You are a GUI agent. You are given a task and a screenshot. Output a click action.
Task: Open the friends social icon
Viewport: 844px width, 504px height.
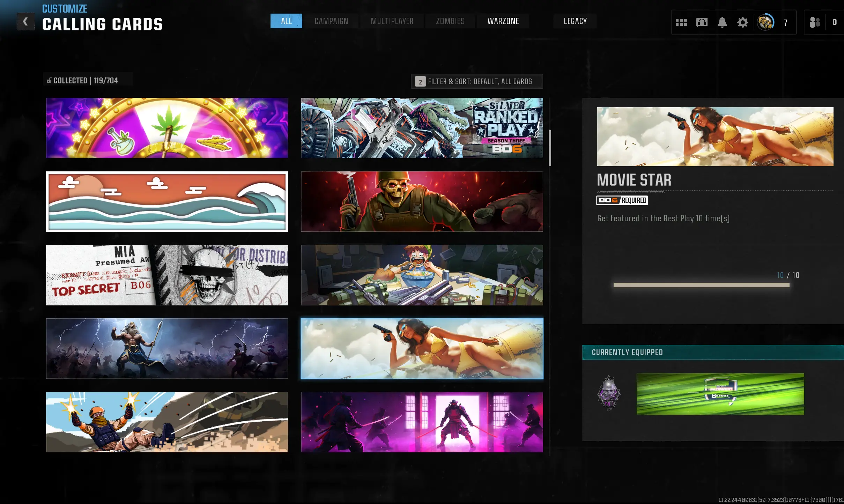tap(815, 23)
